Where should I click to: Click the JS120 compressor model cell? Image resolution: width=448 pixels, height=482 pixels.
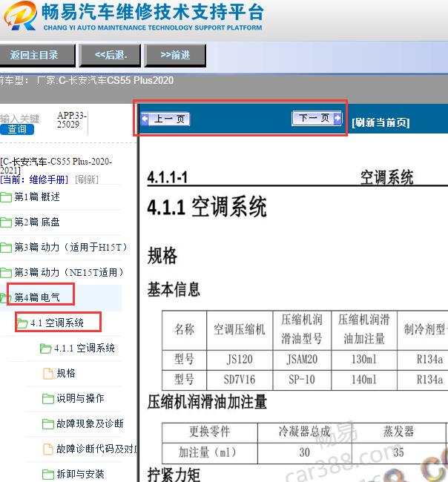click(240, 360)
